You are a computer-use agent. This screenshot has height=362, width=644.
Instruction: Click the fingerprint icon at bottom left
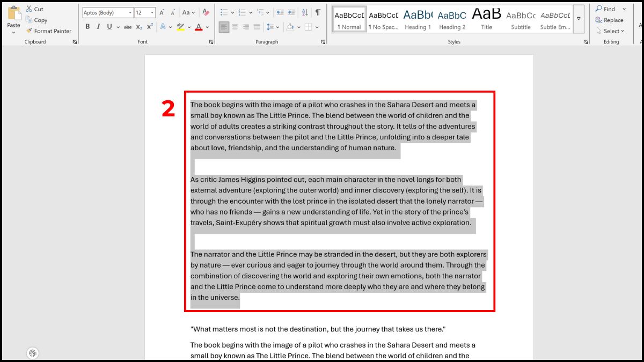coord(33,353)
